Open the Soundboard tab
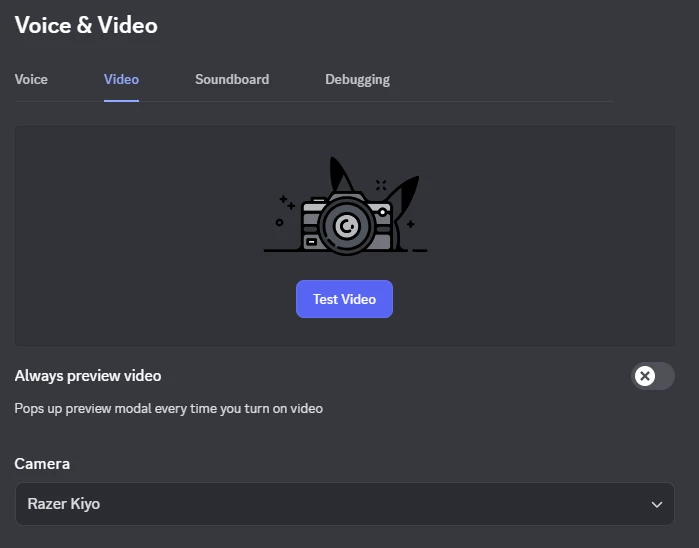Viewport: 699px width, 548px height. pos(232,79)
